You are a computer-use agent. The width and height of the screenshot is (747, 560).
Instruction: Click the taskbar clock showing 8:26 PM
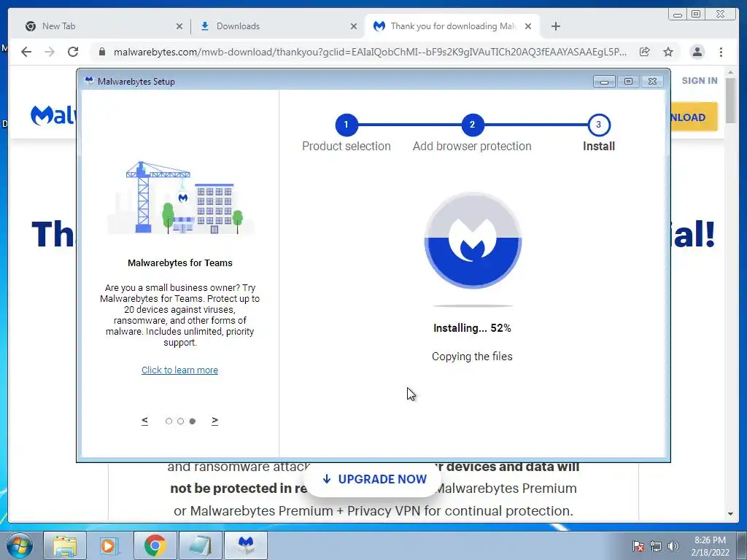[710, 546]
